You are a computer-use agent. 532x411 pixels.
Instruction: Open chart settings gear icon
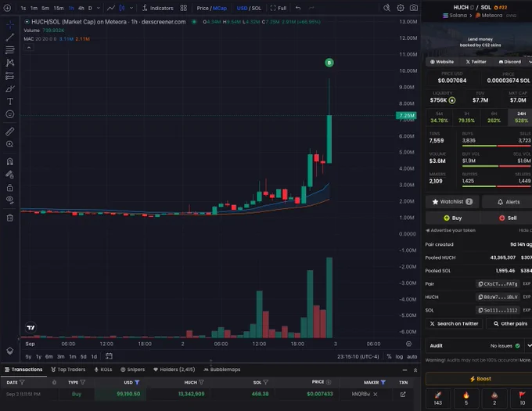[x=401, y=8]
